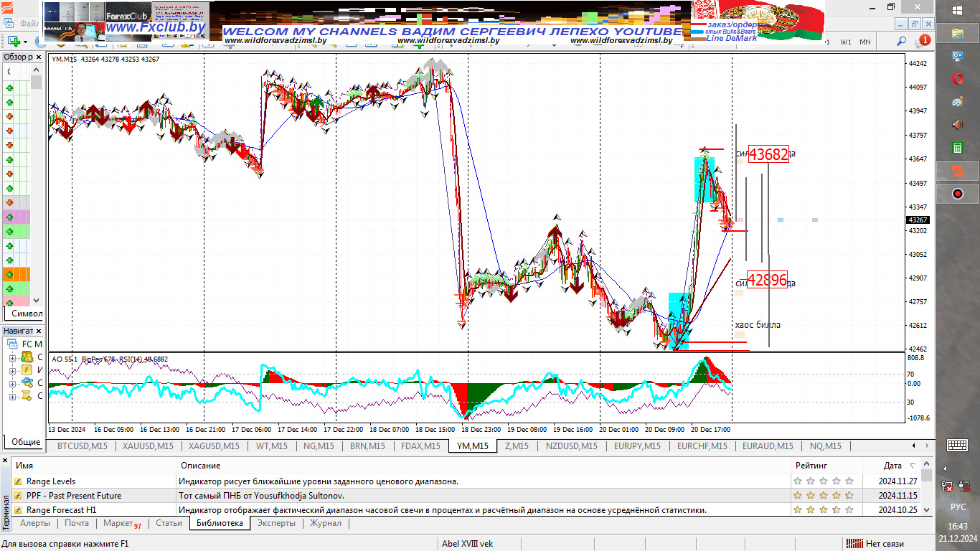Switch to the Z,M15 chart tab
The image size is (980, 551).
point(517,446)
